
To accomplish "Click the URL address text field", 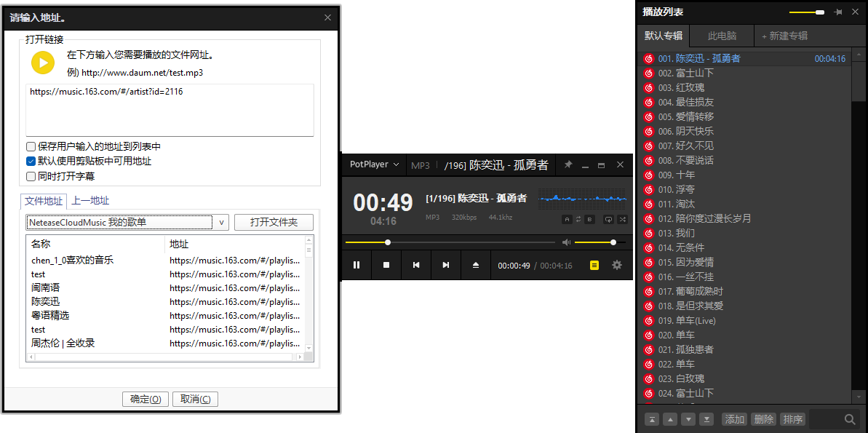I will (170, 110).
